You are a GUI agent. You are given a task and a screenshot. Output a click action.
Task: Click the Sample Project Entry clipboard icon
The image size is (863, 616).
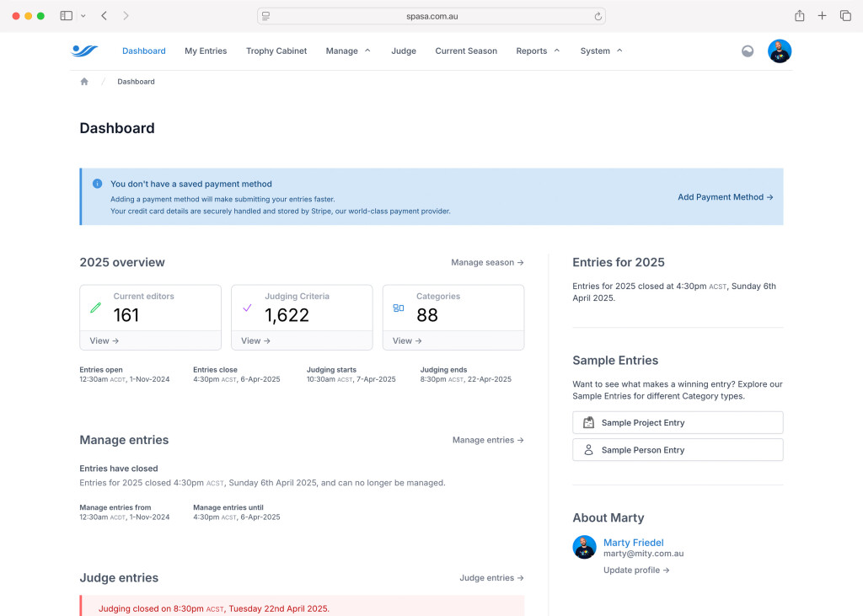(x=588, y=423)
